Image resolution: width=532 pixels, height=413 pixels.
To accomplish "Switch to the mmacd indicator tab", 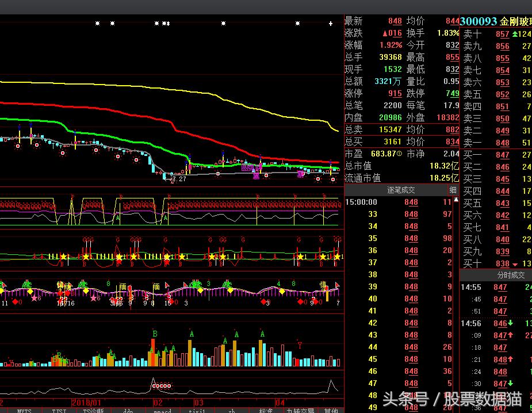I will pos(162,411).
